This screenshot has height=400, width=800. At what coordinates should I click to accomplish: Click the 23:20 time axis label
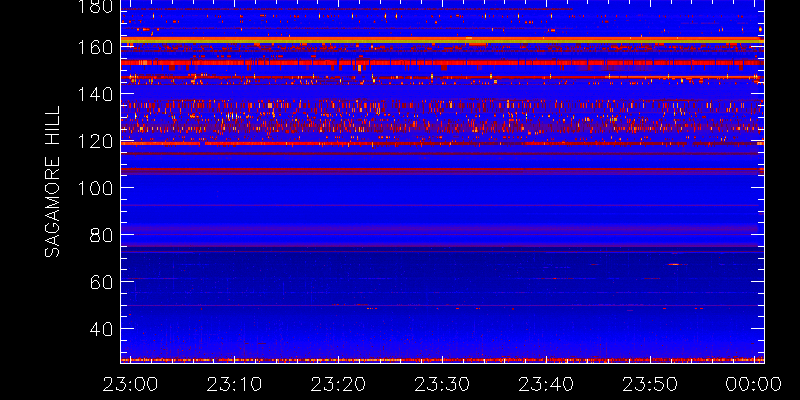point(338,384)
